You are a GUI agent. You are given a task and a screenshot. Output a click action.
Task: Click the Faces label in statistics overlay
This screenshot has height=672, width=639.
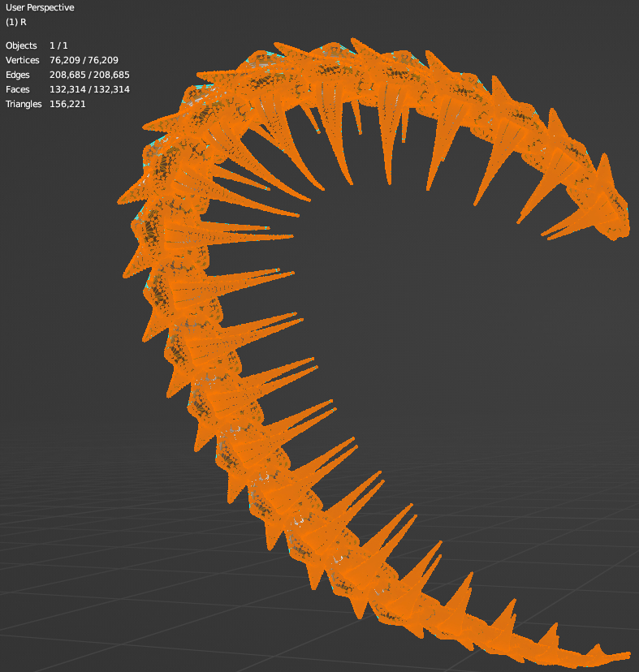(18, 90)
